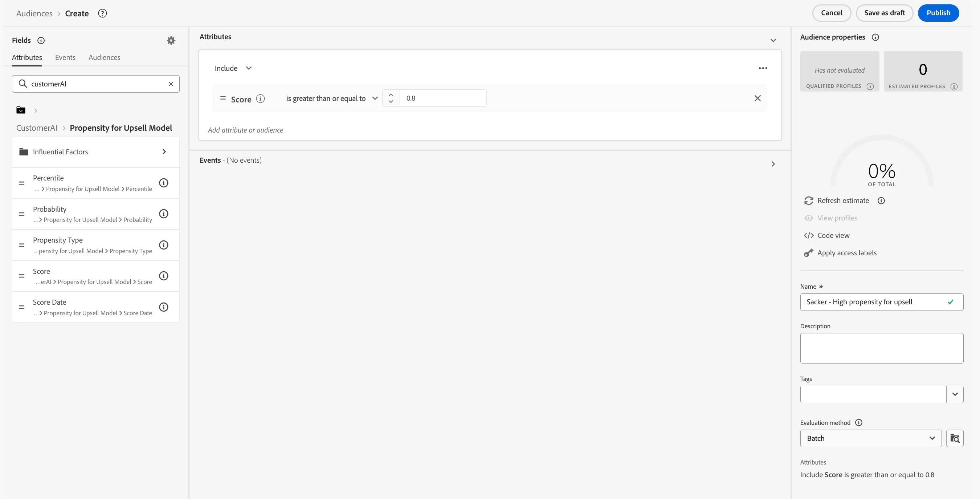Clear the customerAI search text
980x499 pixels.
(x=171, y=84)
